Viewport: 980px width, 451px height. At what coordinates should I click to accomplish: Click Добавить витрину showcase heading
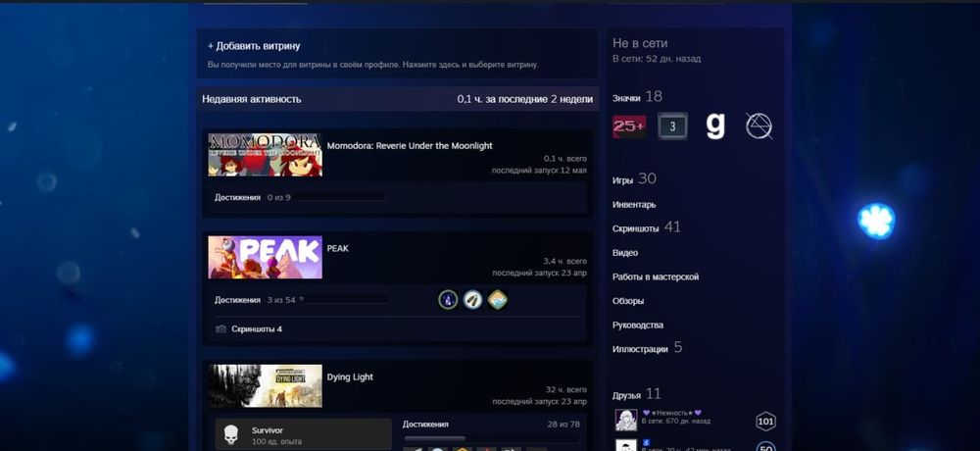click(254, 46)
